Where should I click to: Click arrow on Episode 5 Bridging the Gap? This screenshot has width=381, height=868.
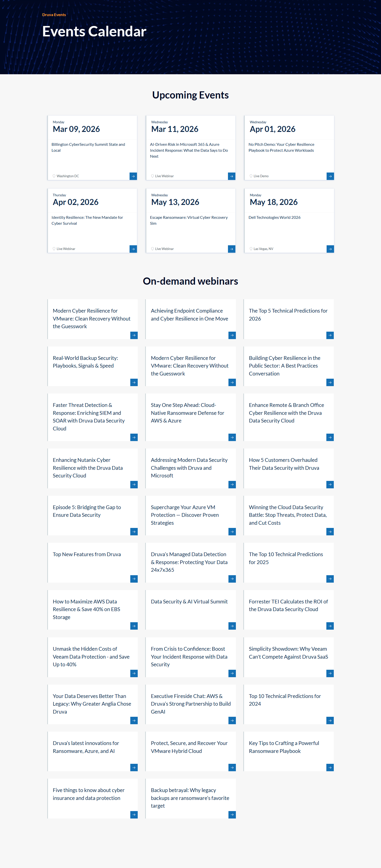pyautogui.click(x=134, y=532)
